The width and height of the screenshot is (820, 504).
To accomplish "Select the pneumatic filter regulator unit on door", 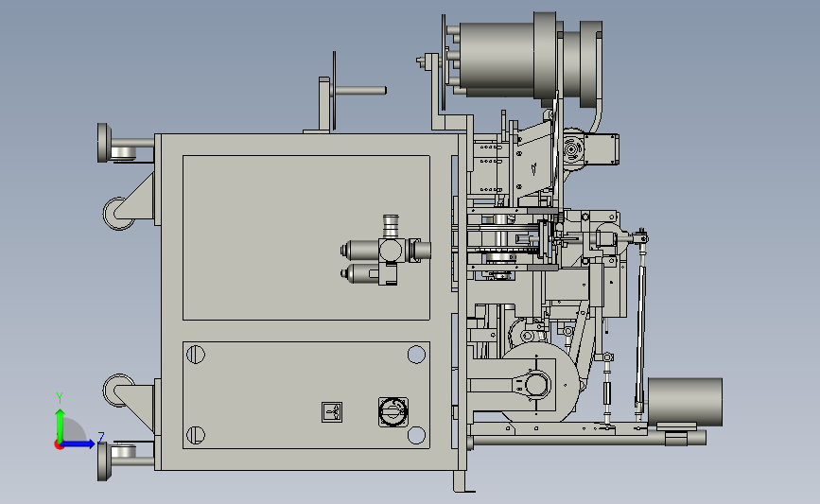I will 386,251.
